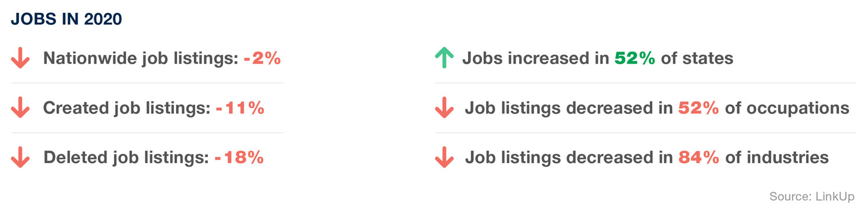Click the Deleted job listings label

(x=126, y=157)
